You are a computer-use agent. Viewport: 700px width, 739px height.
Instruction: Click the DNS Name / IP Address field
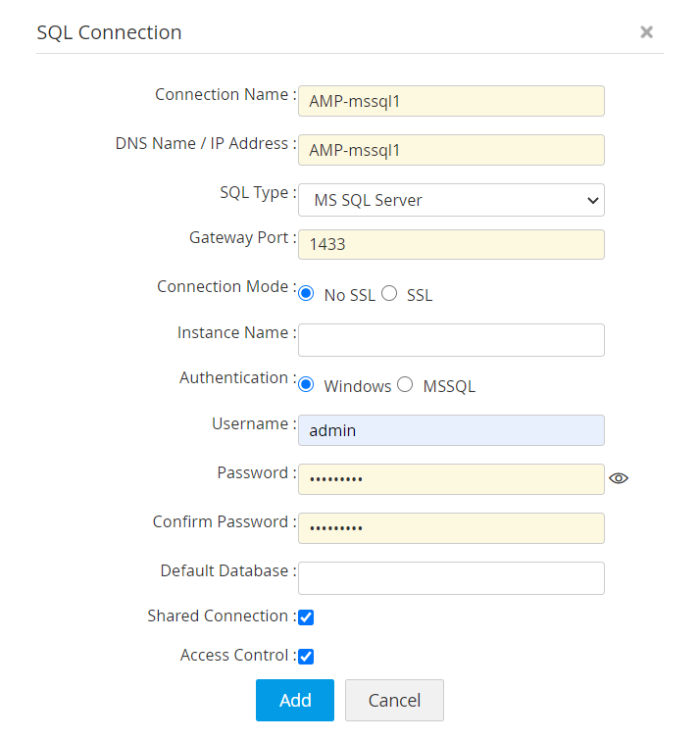[x=451, y=150]
